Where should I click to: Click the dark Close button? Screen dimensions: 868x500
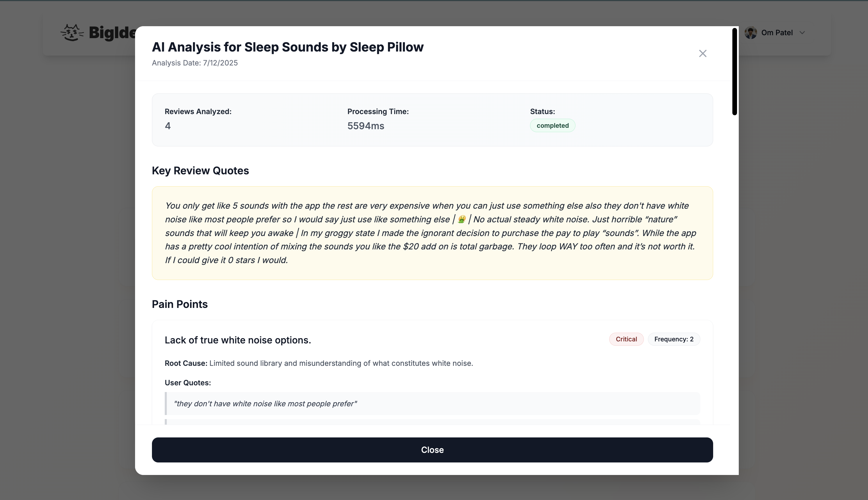[x=432, y=450]
